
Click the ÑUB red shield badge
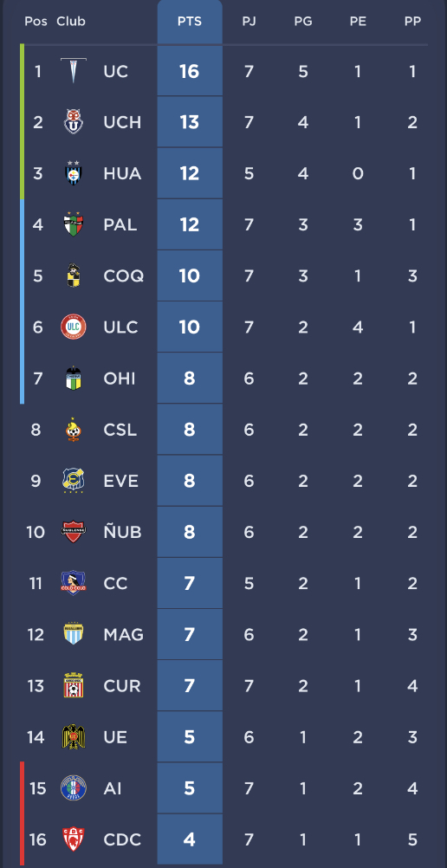pyautogui.click(x=74, y=531)
